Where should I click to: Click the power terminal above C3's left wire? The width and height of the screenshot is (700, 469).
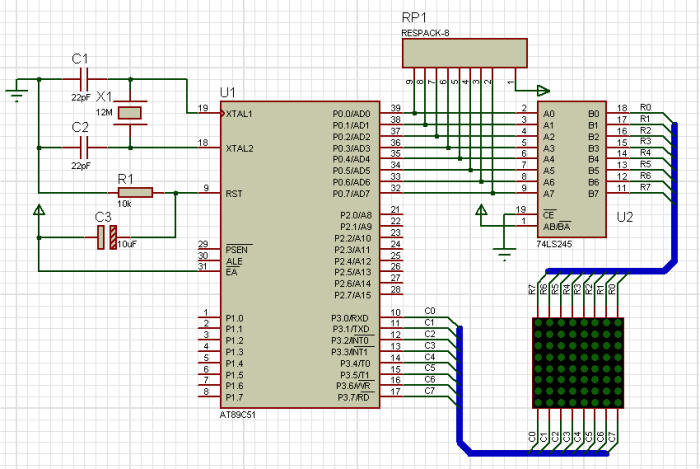point(39,210)
